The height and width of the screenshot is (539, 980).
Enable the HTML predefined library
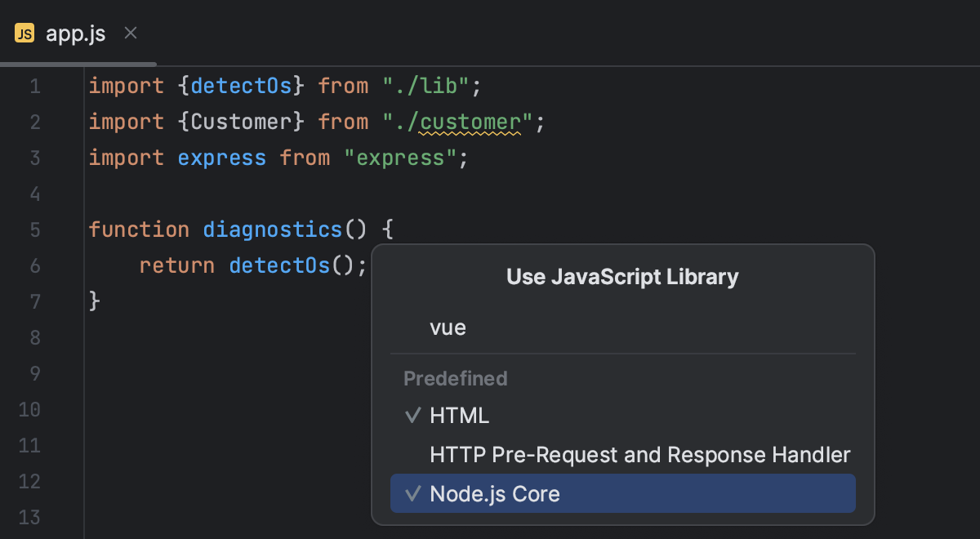[460, 415]
